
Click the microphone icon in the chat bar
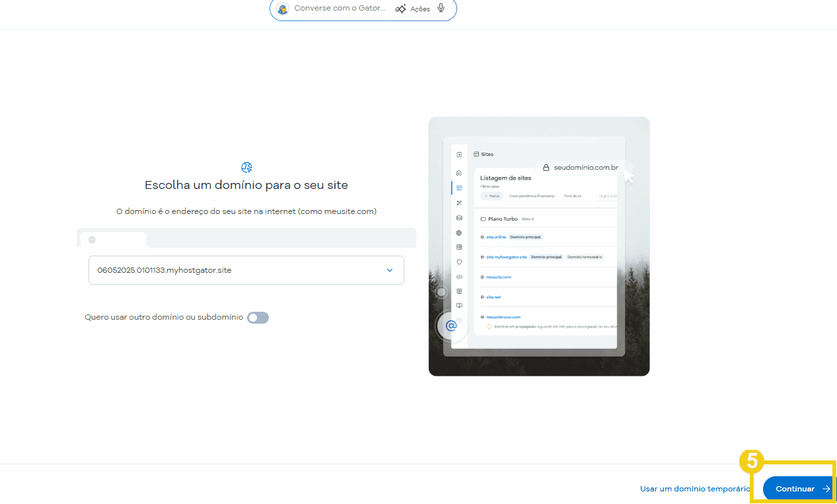pyautogui.click(x=441, y=8)
